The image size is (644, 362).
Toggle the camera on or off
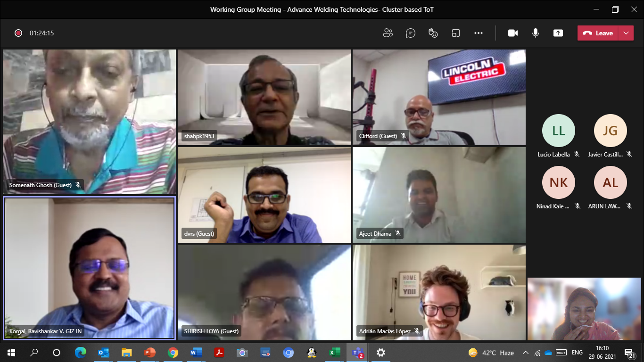[513, 33]
